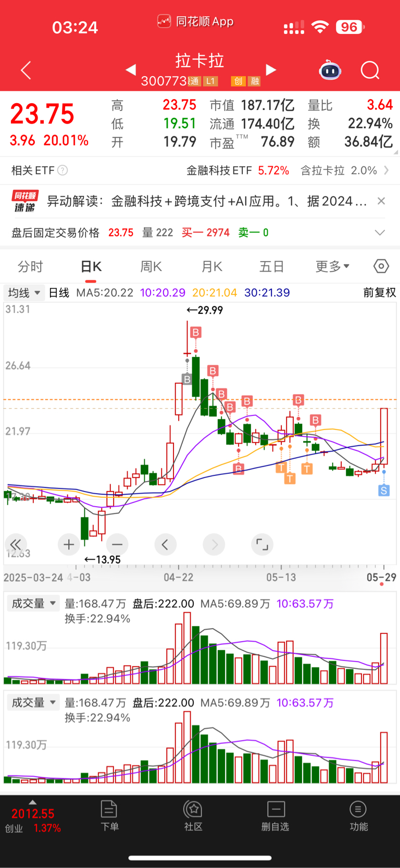Tap the 13.95 low price label
Image resolution: width=400 pixels, height=868 pixels.
102,559
